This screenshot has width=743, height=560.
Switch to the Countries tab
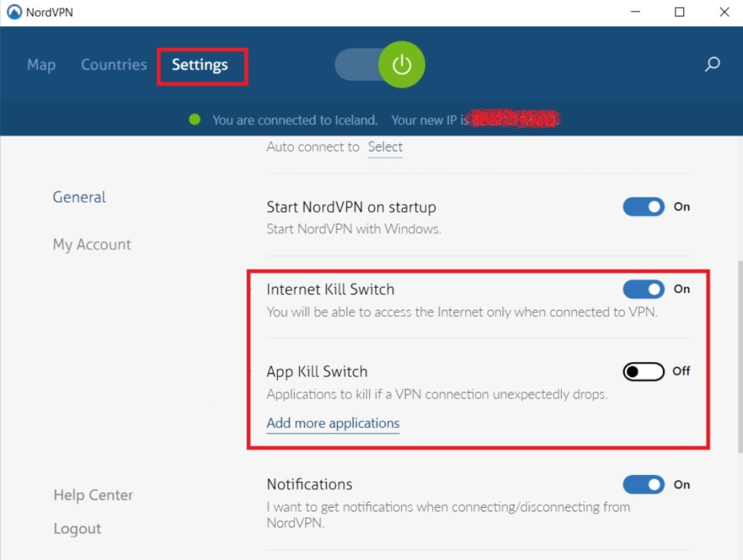[x=114, y=65]
